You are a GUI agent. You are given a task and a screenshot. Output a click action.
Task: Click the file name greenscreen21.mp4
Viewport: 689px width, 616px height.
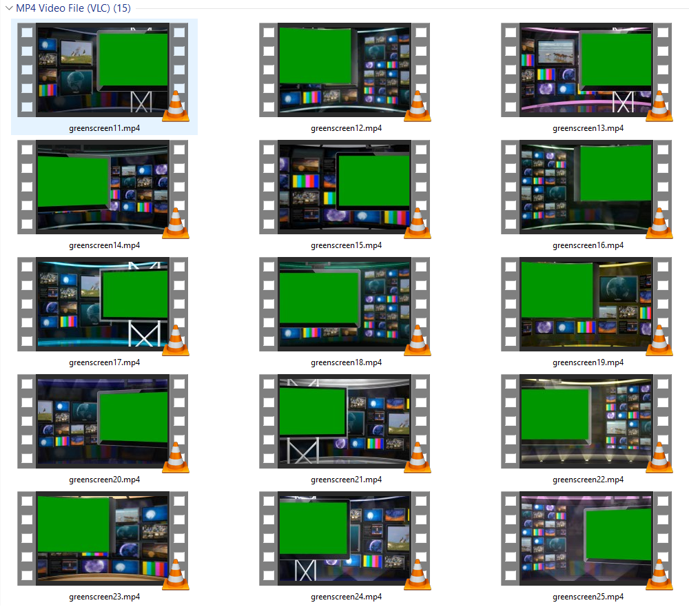tap(347, 480)
